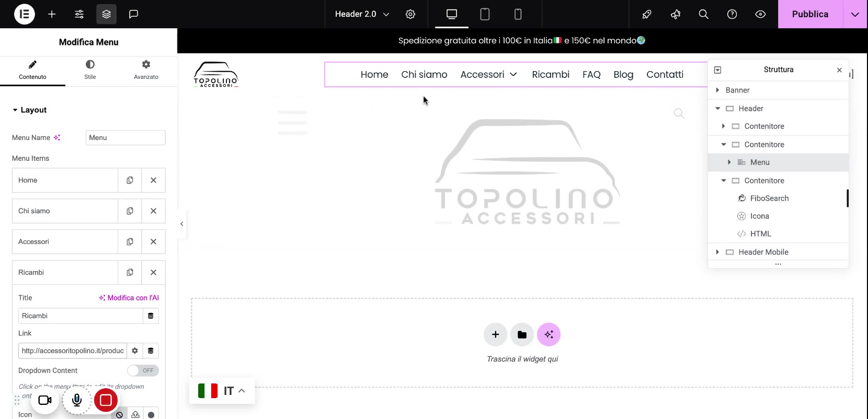This screenshot has width=868, height=419.
Task: Open the notes comment icon
Action: point(133,14)
